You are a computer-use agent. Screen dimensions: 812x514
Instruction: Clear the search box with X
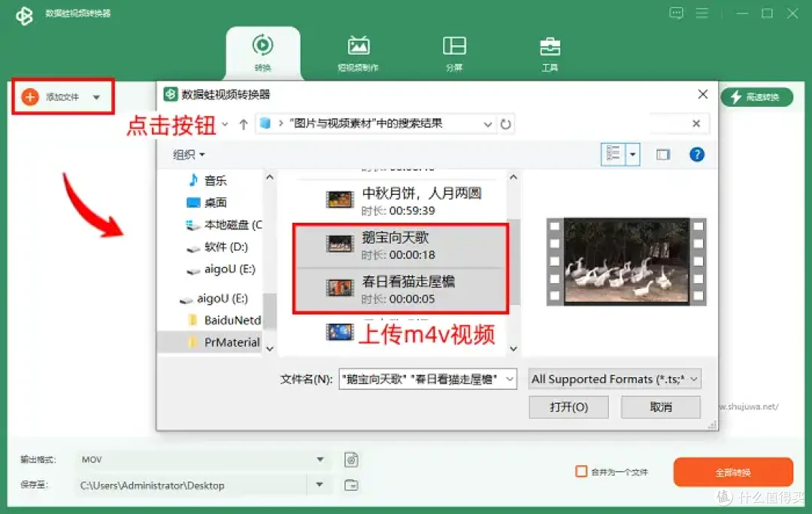point(696,123)
